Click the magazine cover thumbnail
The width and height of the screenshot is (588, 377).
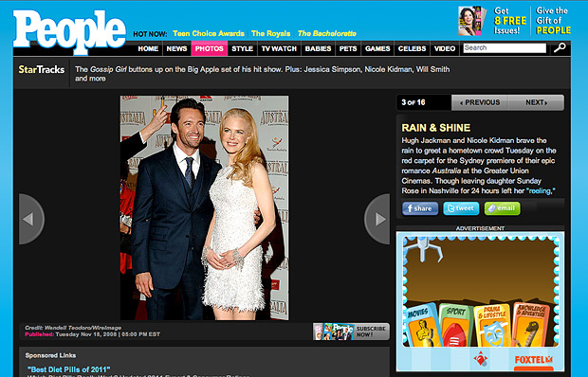[x=472, y=21]
